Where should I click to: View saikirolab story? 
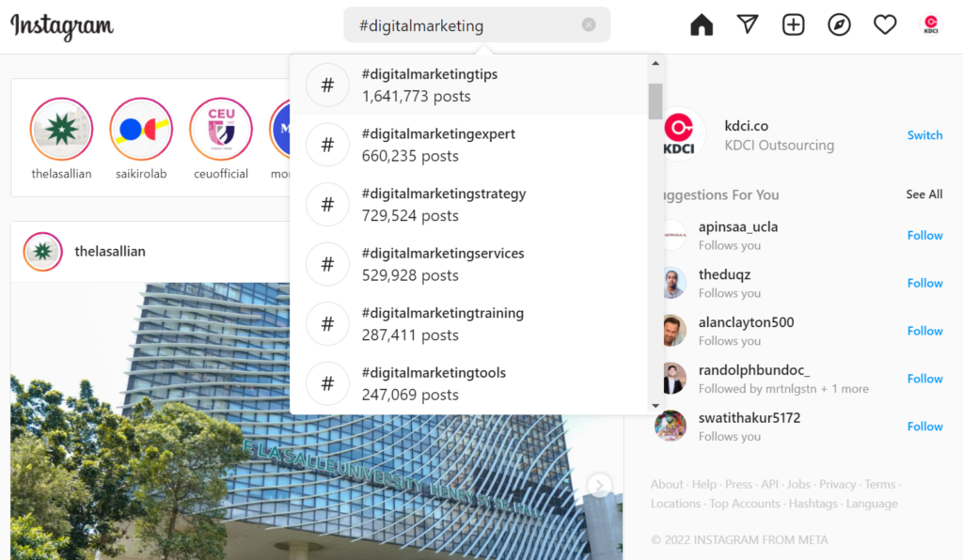[141, 130]
